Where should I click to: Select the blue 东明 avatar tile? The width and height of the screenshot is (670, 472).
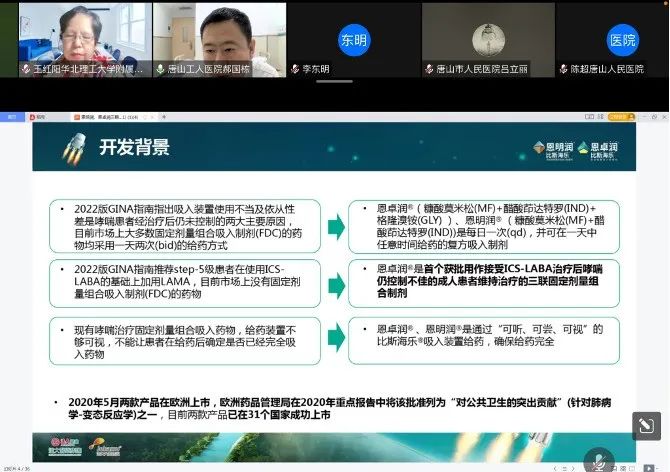pos(353,40)
